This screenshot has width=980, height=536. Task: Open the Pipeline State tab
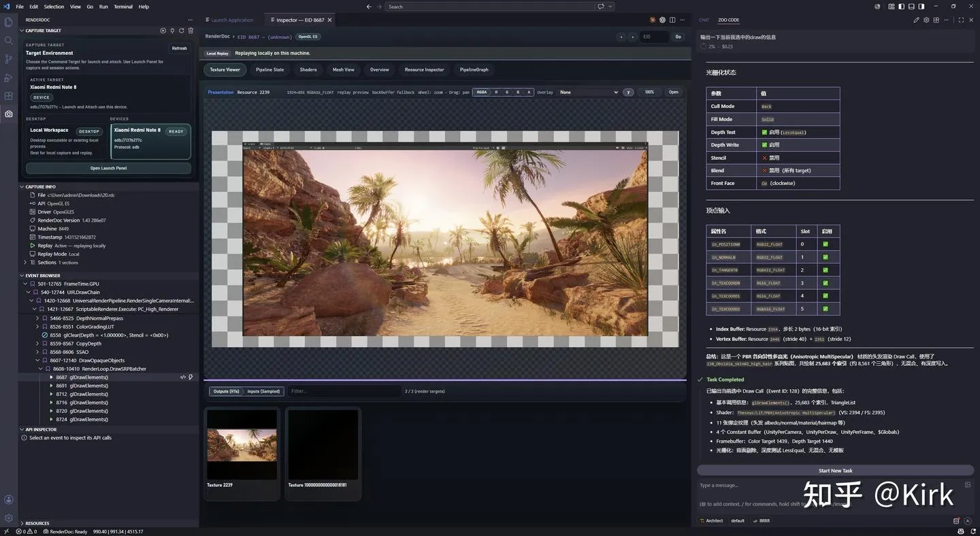(x=269, y=69)
